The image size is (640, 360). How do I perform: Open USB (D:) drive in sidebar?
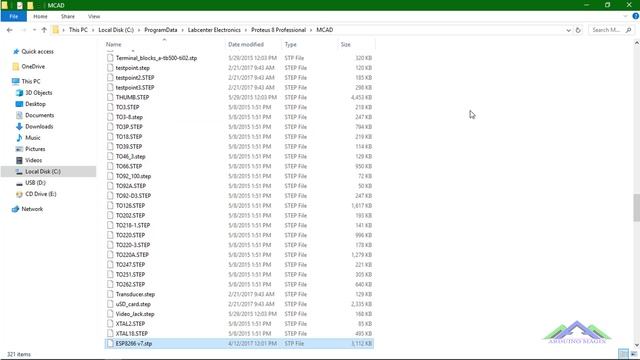[x=35, y=183]
